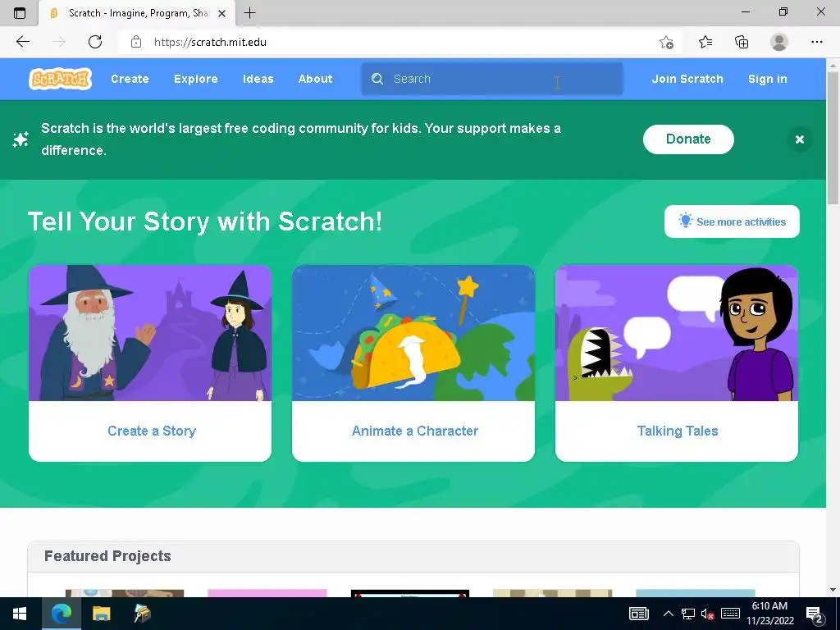Click the network tray icon
This screenshot has height=630, width=840.
click(x=688, y=614)
